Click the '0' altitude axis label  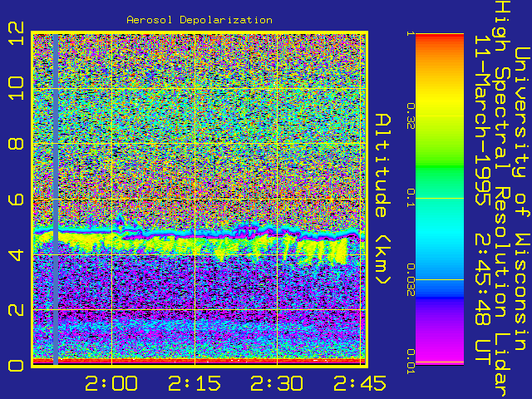[16, 366]
